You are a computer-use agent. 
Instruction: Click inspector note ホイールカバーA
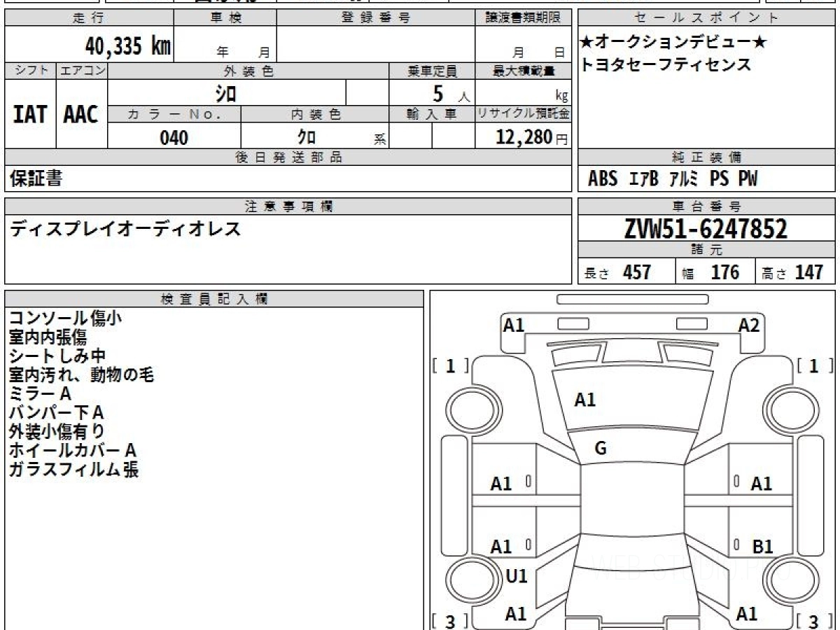click(72, 451)
